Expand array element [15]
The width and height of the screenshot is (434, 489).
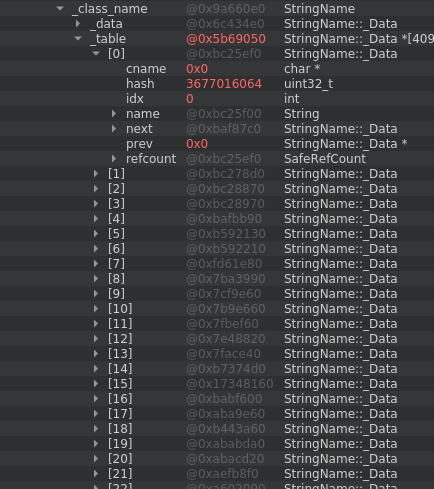point(96,384)
